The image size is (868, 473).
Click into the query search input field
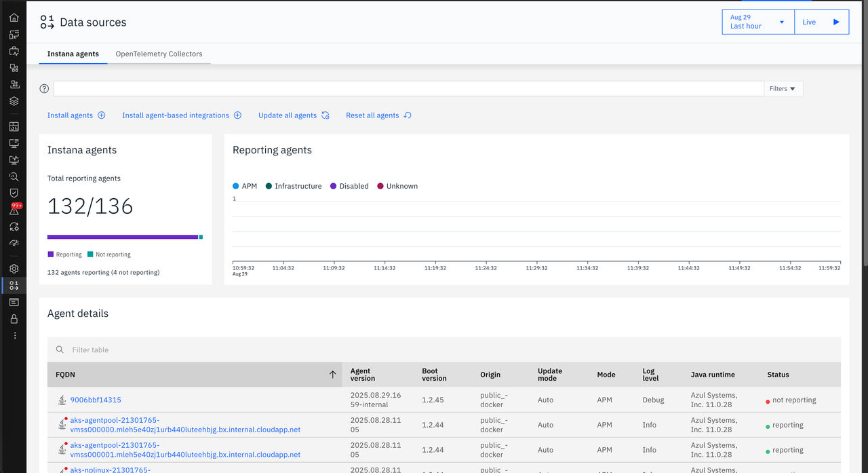(x=409, y=88)
